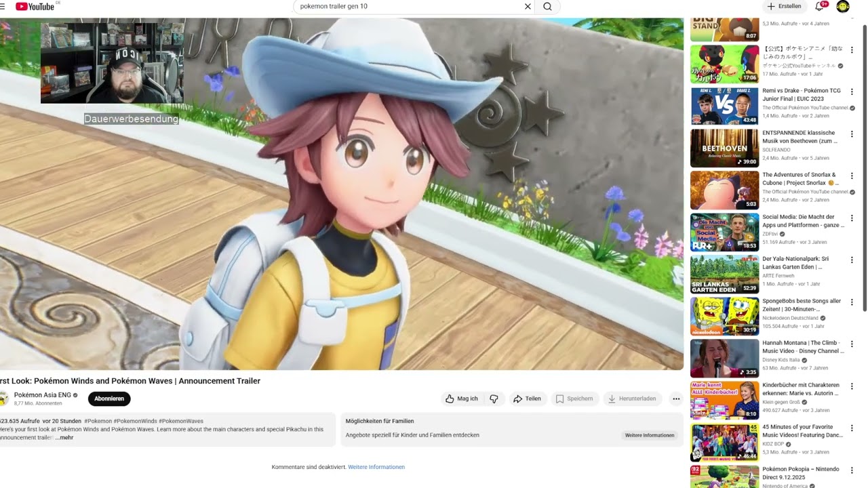
Task: Click channel name "Disney Kids Italia"
Action: tap(783, 360)
